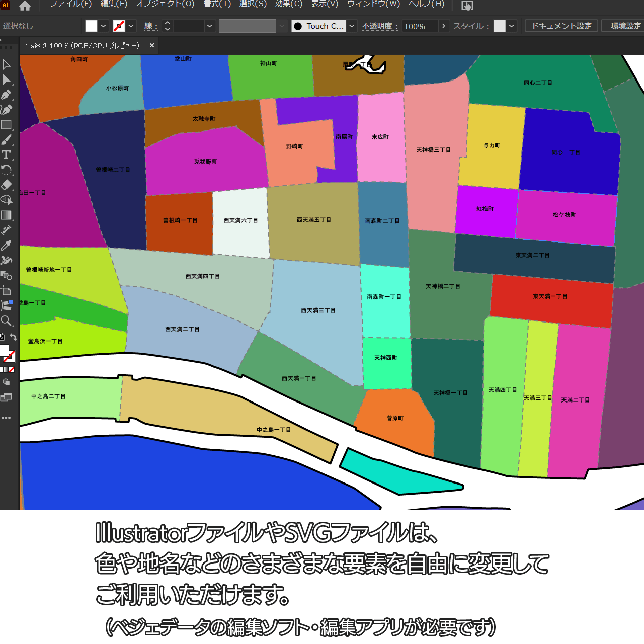Select the Zoom magnifier tool
The image size is (644, 644).
(6, 320)
